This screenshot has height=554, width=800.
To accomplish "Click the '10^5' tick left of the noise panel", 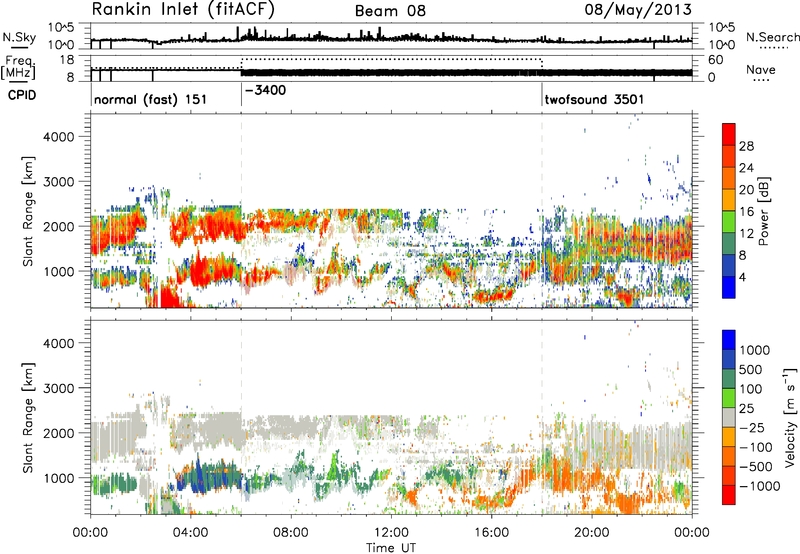I will coord(62,27).
